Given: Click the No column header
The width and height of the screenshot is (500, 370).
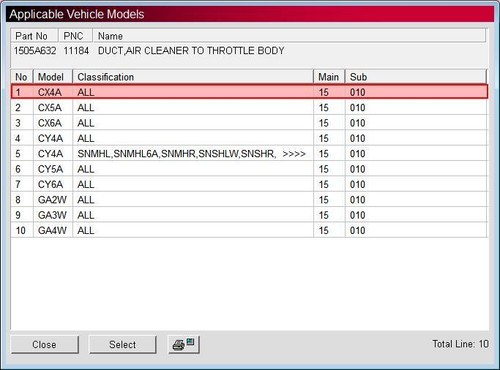Looking at the screenshot, I should (x=22, y=77).
